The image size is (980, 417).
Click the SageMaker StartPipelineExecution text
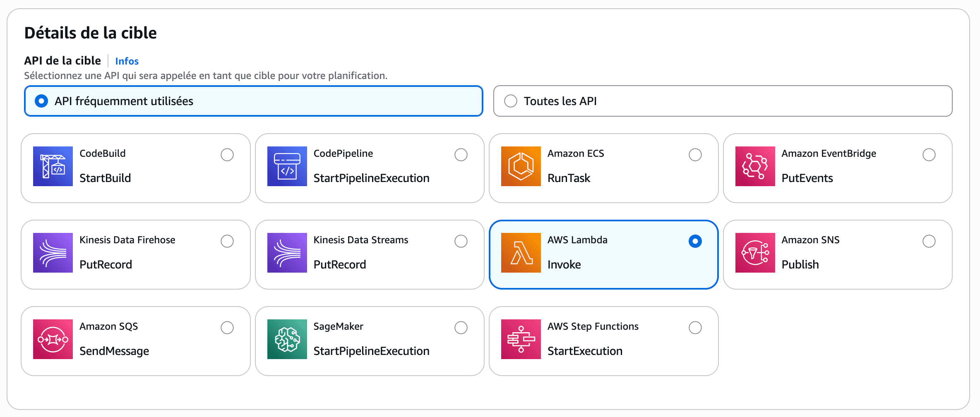click(x=372, y=351)
